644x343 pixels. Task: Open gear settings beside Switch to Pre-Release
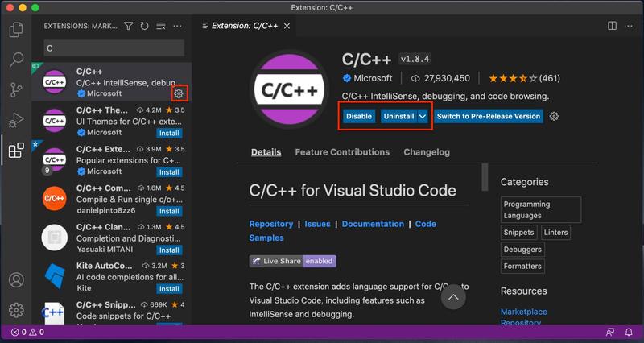point(554,116)
